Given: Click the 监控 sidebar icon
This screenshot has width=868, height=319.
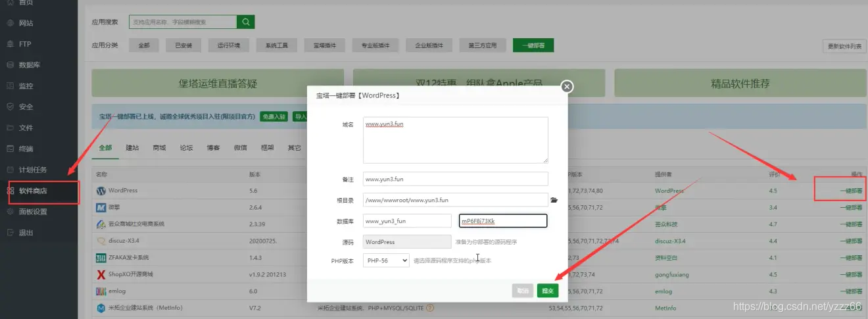Looking at the screenshot, I should [10, 86].
